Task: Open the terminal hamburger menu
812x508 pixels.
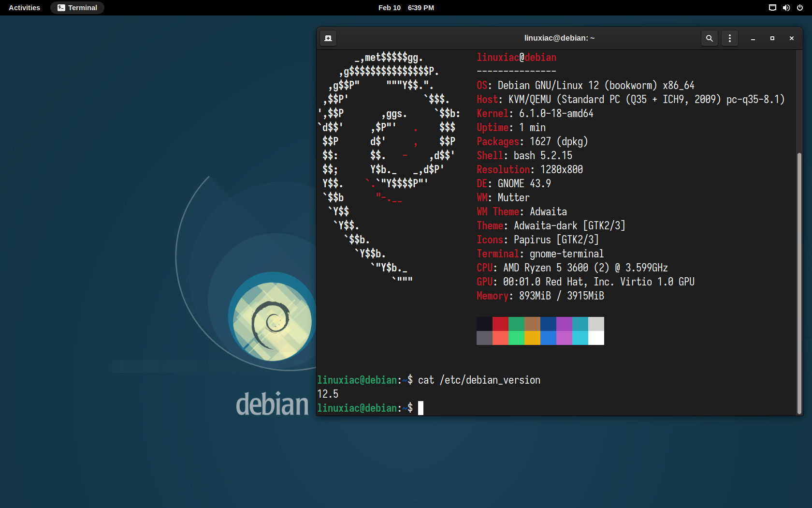Action: (730, 38)
